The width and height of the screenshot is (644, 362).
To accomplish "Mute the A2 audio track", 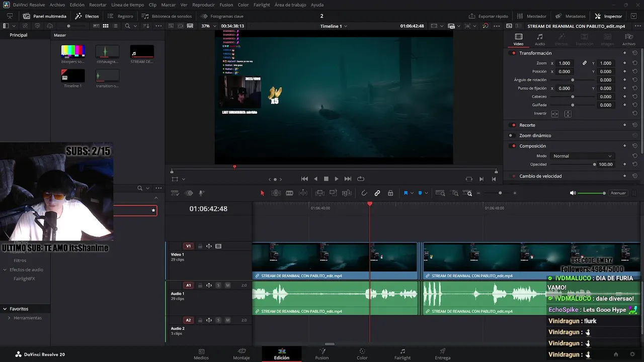I will pyautogui.click(x=227, y=320).
